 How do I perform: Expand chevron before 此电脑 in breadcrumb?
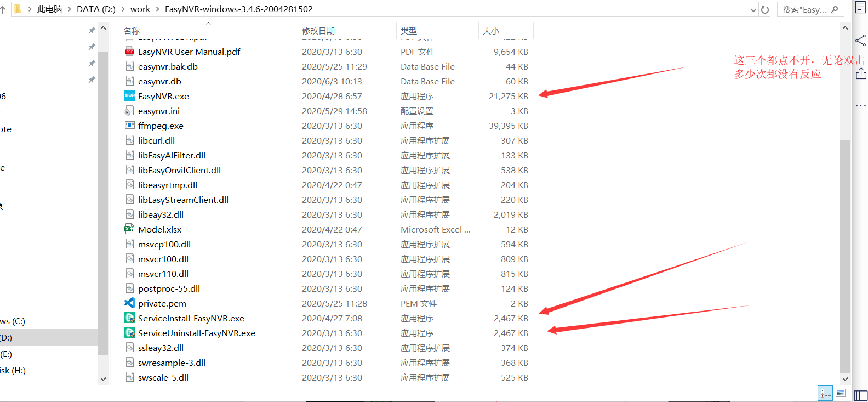[30, 9]
